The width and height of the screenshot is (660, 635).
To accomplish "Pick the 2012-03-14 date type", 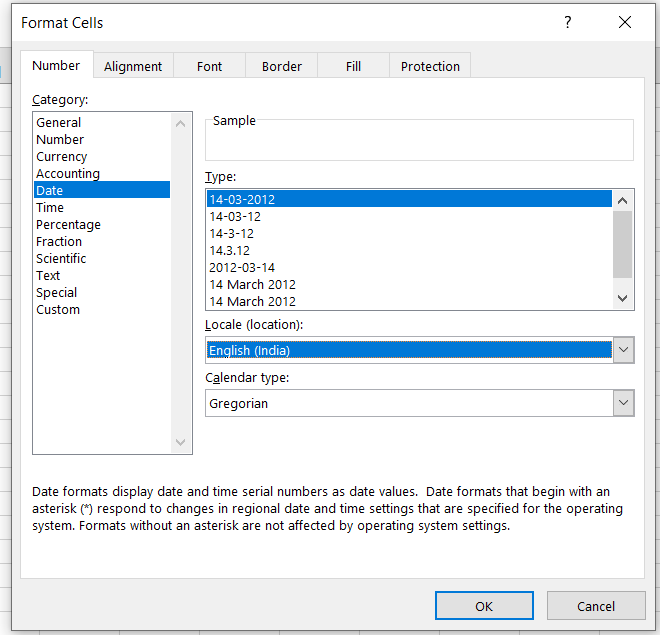I will [x=242, y=267].
